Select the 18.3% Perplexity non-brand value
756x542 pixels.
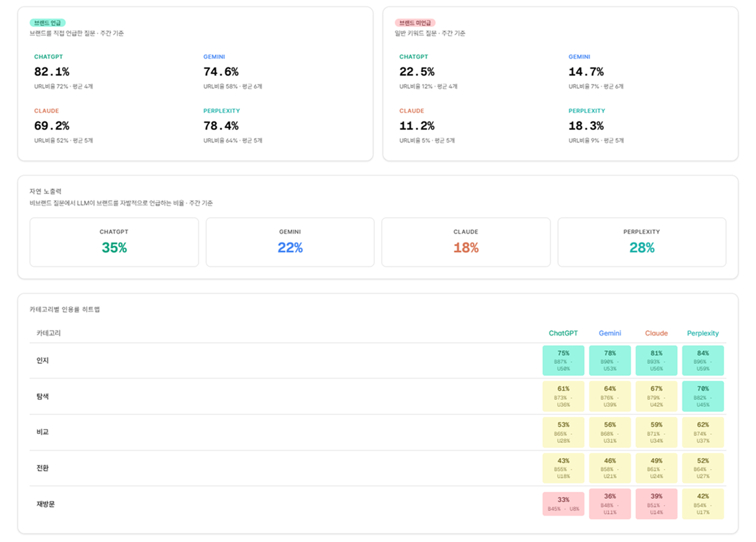(x=586, y=126)
